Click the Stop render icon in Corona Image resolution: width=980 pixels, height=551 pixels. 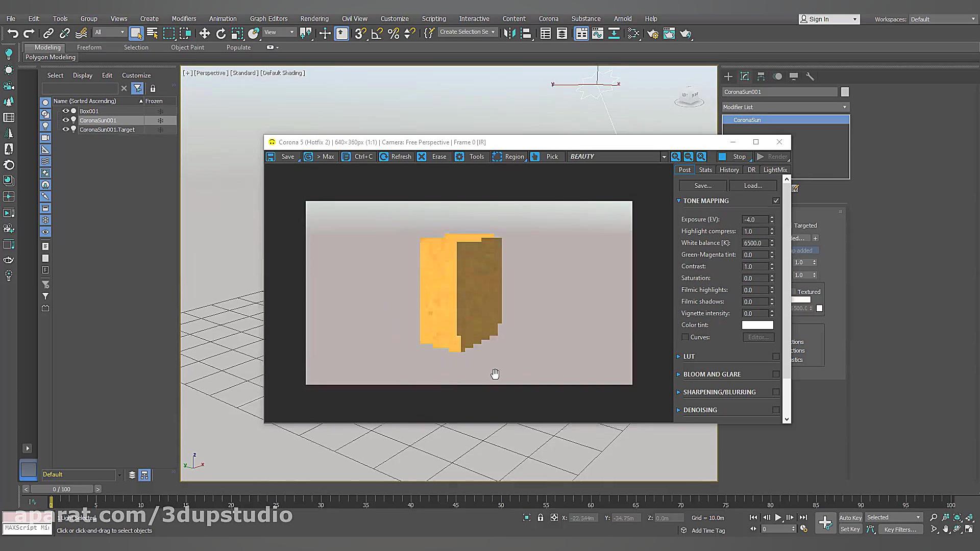pyautogui.click(x=722, y=157)
